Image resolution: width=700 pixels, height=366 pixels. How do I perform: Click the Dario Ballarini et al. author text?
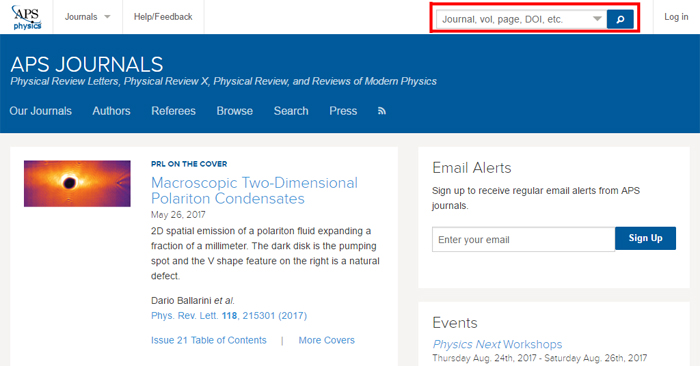(193, 300)
